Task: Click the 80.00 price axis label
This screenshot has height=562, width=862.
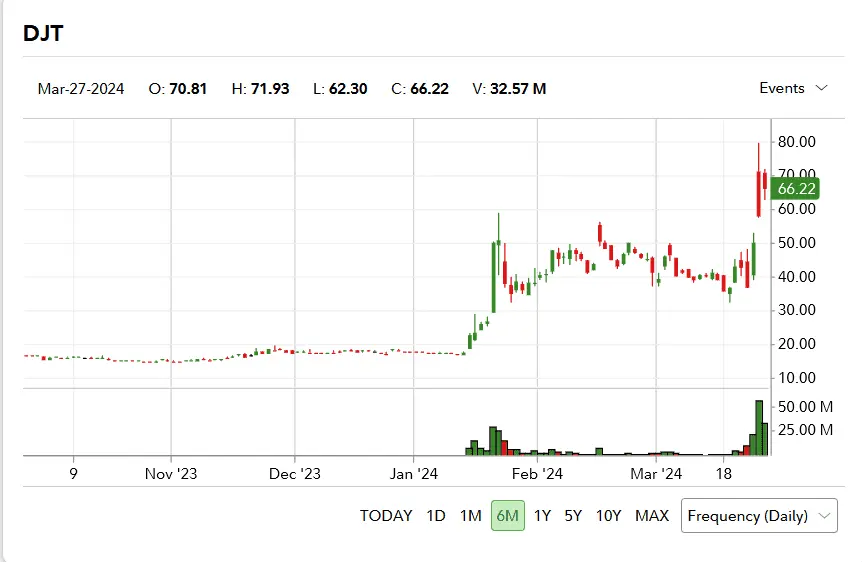Action: pyautogui.click(x=797, y=142)
